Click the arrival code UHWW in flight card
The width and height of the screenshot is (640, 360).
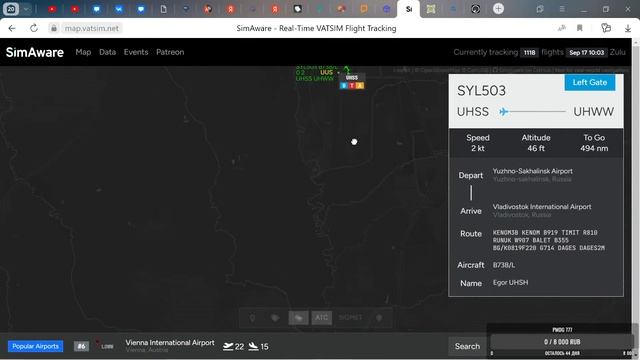[x=593, y=111]
